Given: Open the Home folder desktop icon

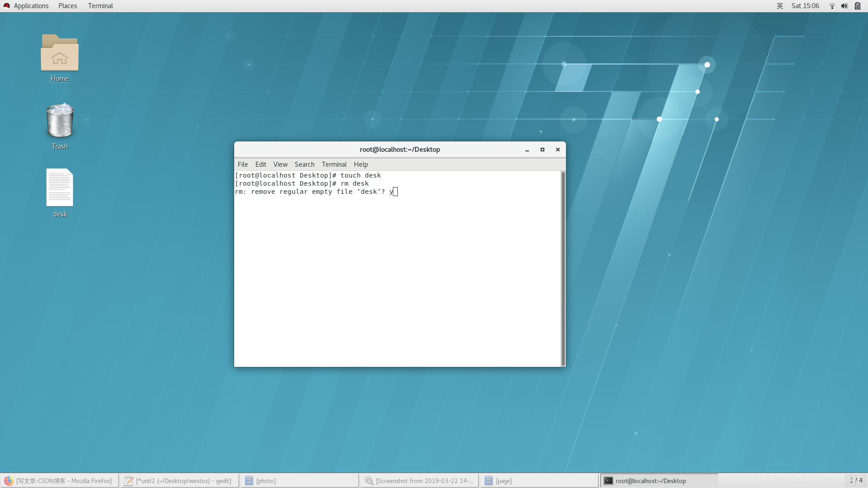Looking at the screenshot, I should coord(60,52).
